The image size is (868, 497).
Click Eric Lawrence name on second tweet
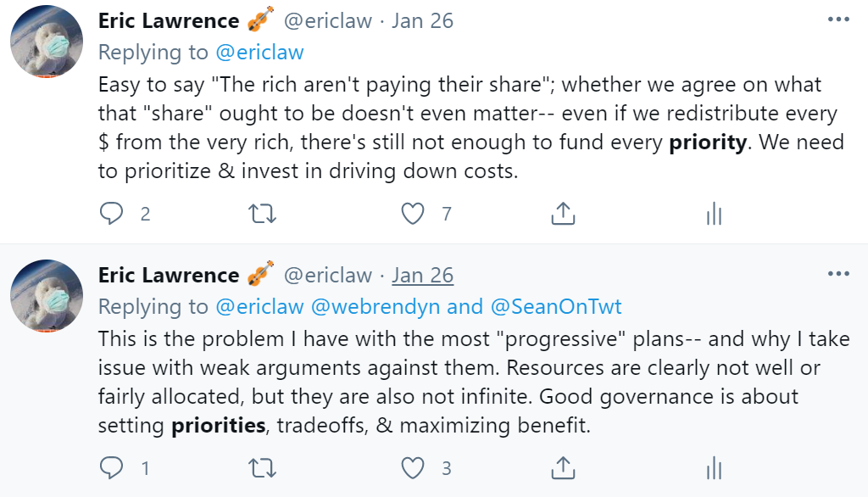point(169,275)
